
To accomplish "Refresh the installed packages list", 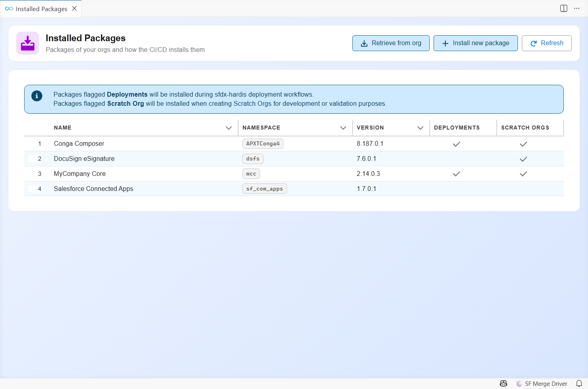I will point(546,43).
